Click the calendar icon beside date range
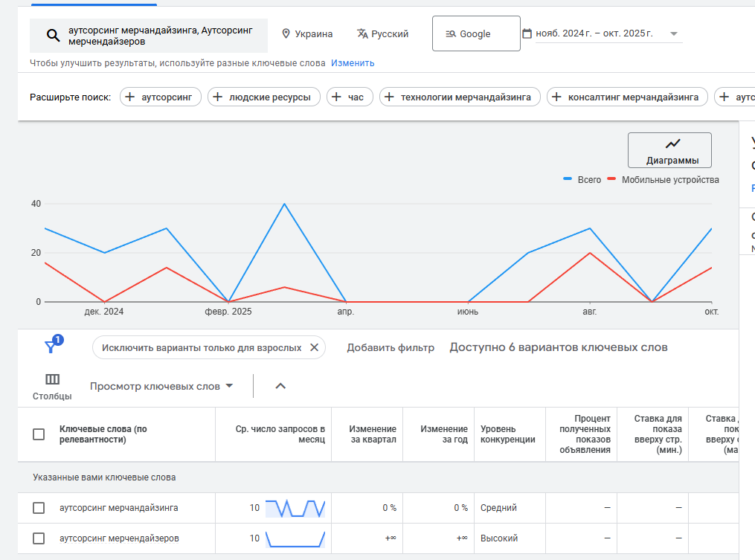This screenshot has height=560, width=755. [527, 33]
